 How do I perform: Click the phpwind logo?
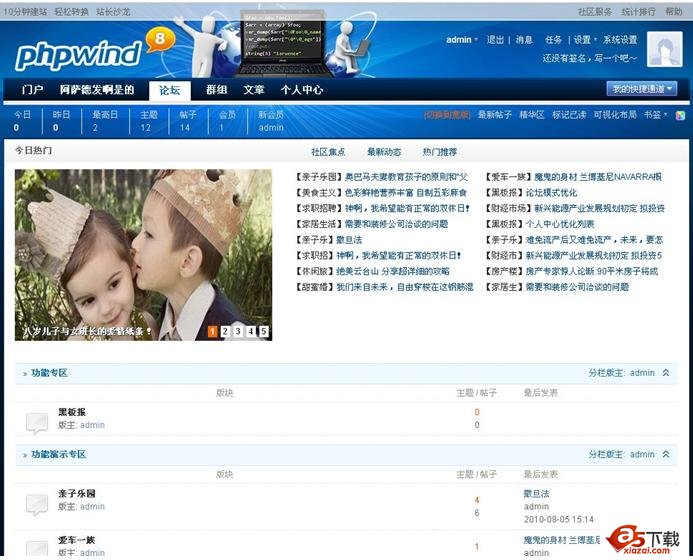click(79, 55)
